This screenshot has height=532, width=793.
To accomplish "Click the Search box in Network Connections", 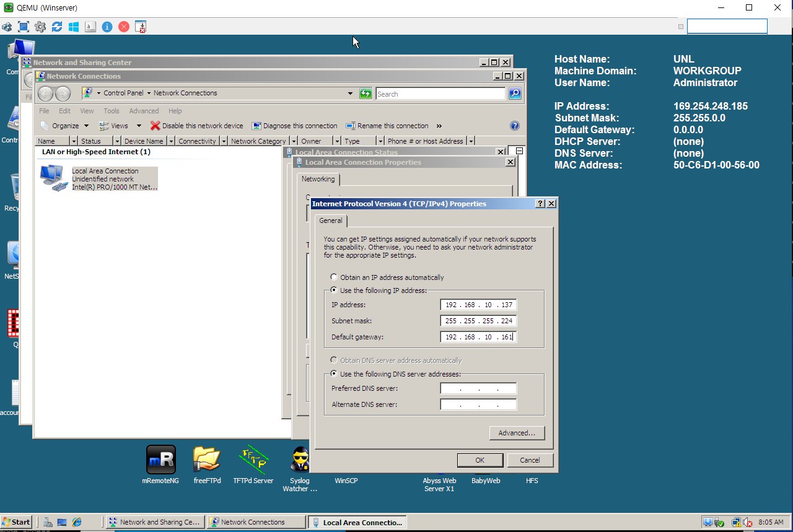I will pos(440,94).
